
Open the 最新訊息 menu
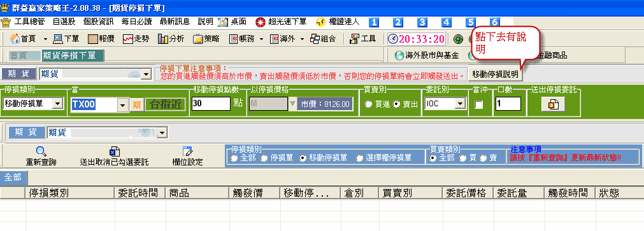175,22
